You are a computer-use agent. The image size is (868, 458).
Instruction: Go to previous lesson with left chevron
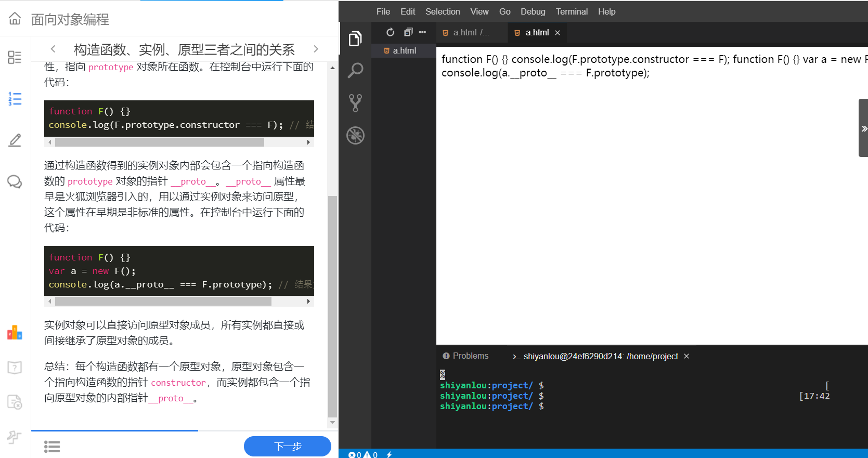pyautogui.click(x=53, y=49)
